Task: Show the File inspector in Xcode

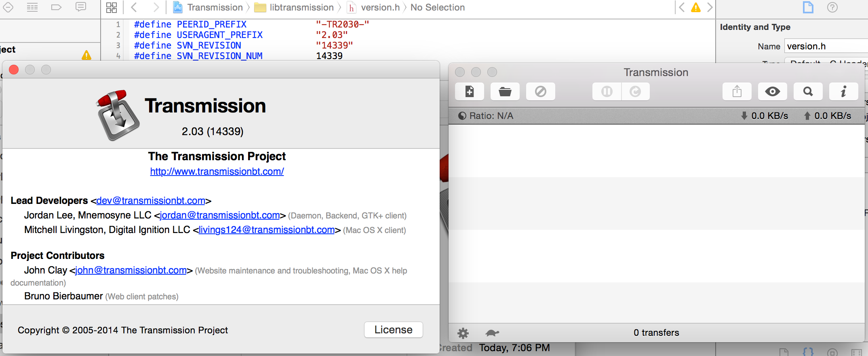Action: 808,7
